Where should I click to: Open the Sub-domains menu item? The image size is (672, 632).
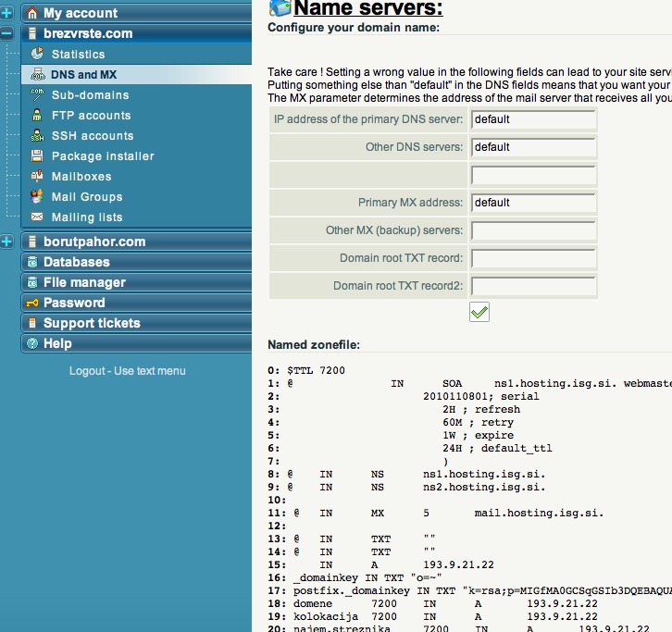click(90, 95)
